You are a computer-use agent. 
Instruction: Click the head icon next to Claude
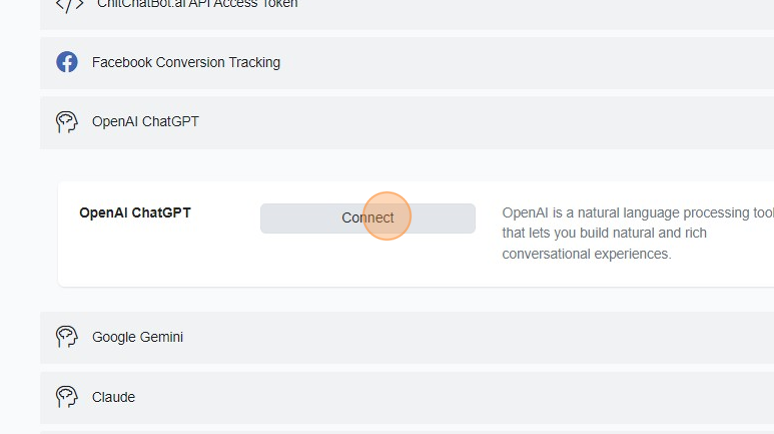(67, 397)
